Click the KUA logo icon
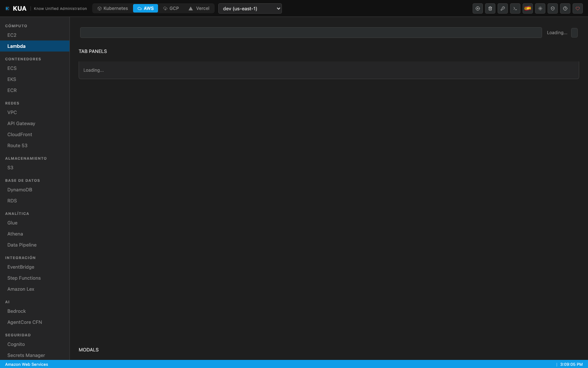 [x=7, y=8]
